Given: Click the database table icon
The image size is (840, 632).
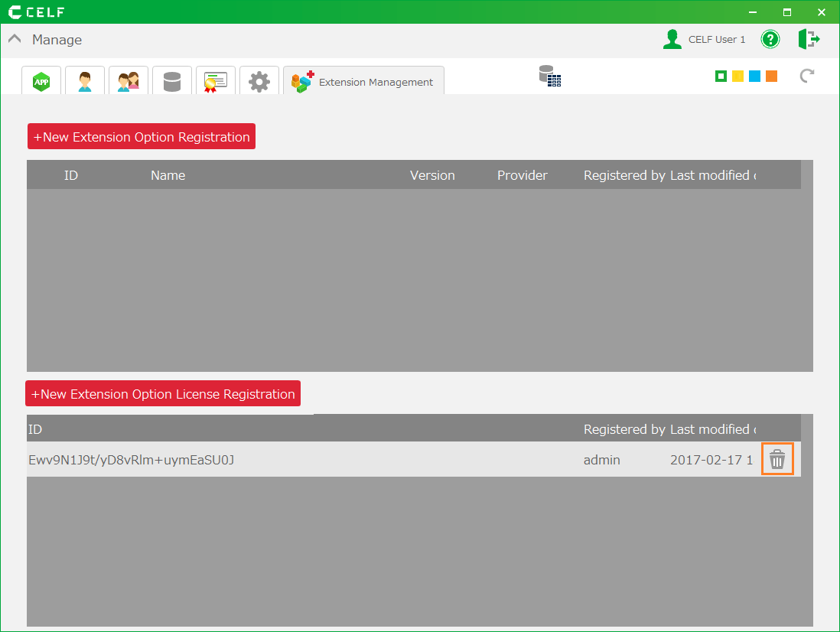Looking at the screenshot, I should coord(549,76).
